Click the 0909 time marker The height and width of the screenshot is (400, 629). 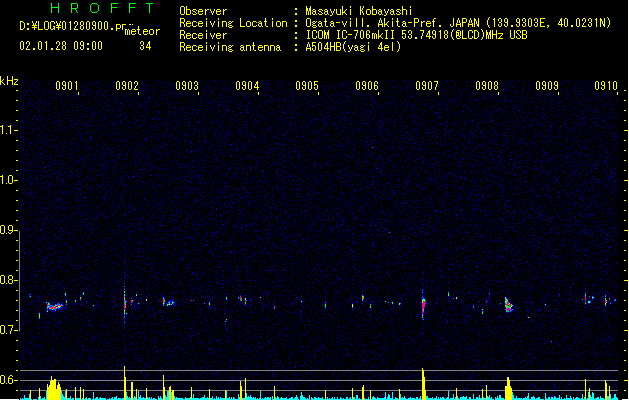point(547,86)
